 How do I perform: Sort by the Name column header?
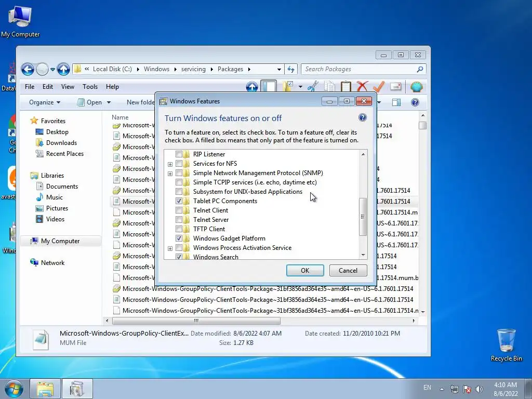tap(120, 117)
